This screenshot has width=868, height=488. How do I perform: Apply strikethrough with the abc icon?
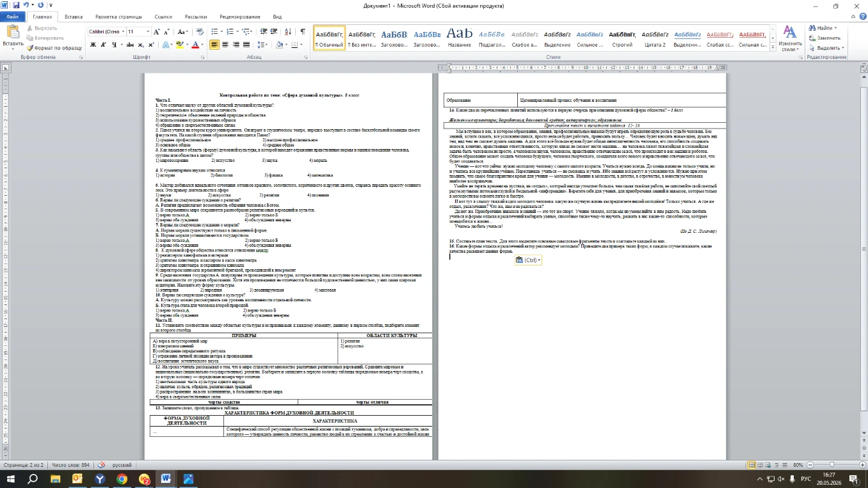(131, 45)
